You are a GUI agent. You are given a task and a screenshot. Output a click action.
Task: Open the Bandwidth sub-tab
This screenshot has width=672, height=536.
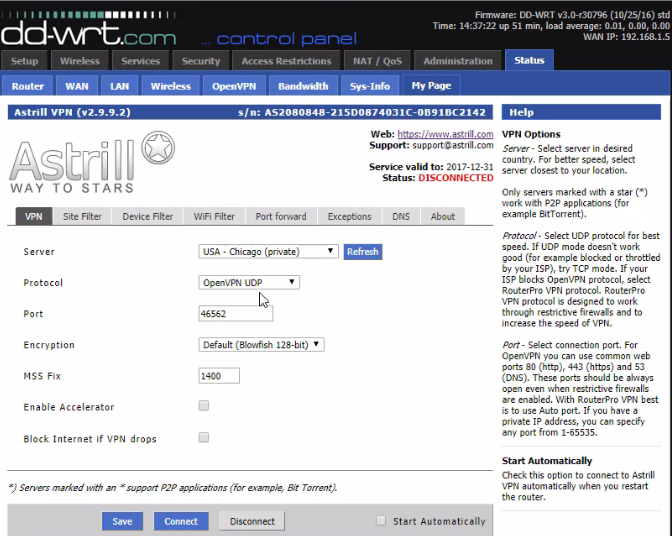(x=303, y=86)
